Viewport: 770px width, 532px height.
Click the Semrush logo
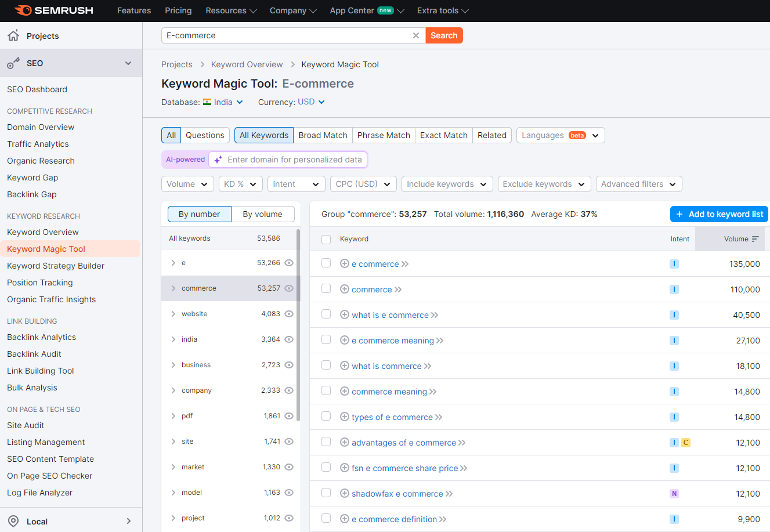[53, 10]
